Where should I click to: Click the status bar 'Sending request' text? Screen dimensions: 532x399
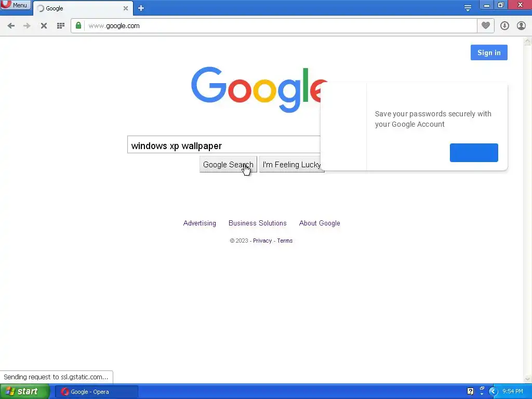pyautogui.click(x=56, y=377)
